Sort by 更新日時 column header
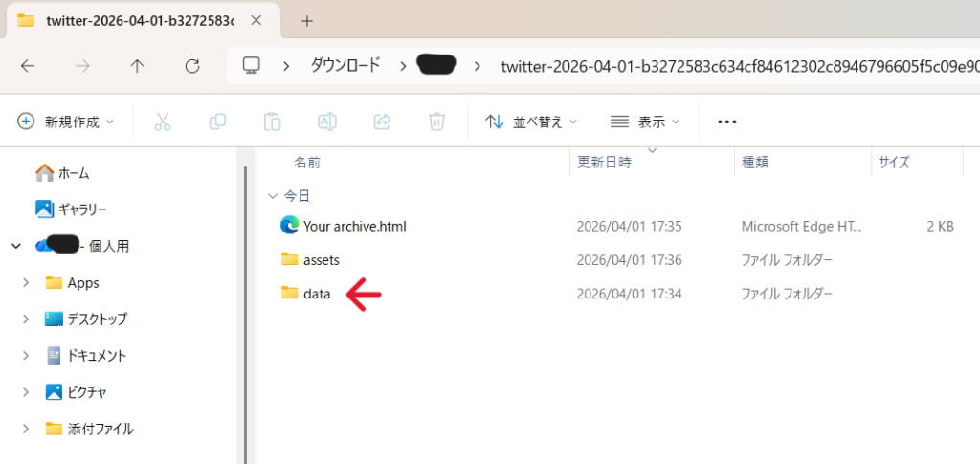Image resolution: width=980 pixels, height=464 pixels. 604,163
